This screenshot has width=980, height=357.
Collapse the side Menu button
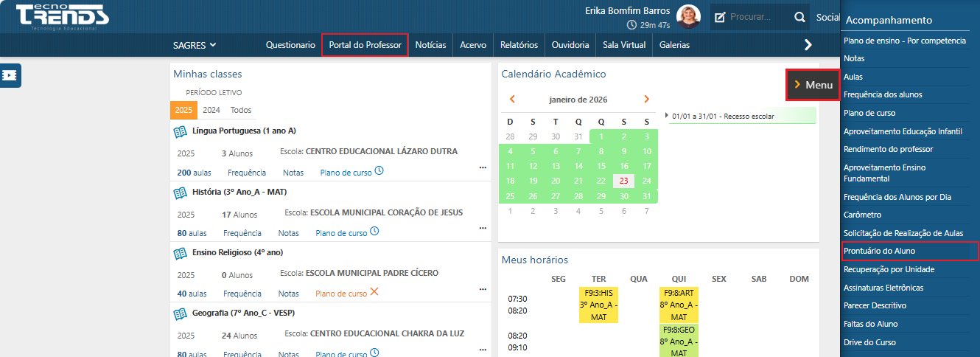(x=813, y=85)
